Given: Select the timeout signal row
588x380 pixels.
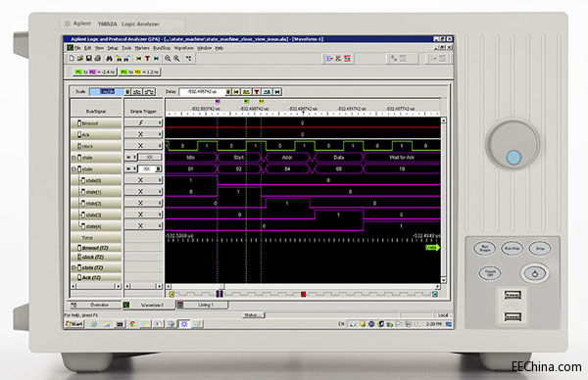Looking at the screenshot, I should coord(96,123).
